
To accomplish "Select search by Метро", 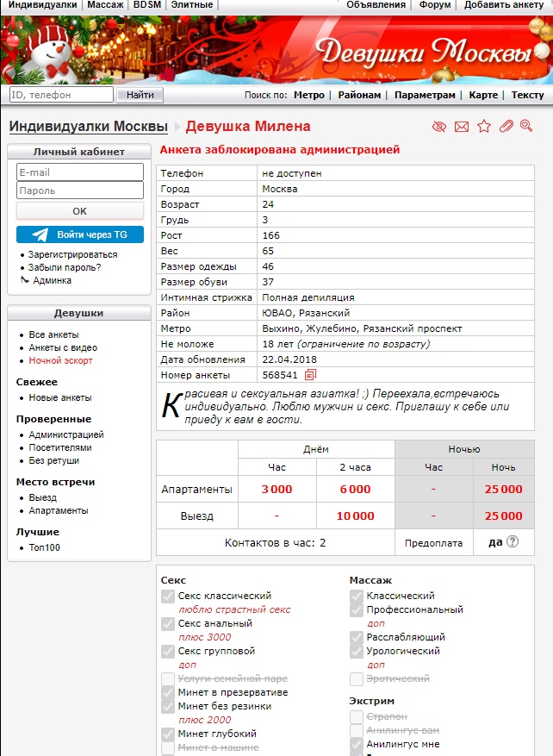I will coord(309,95).
